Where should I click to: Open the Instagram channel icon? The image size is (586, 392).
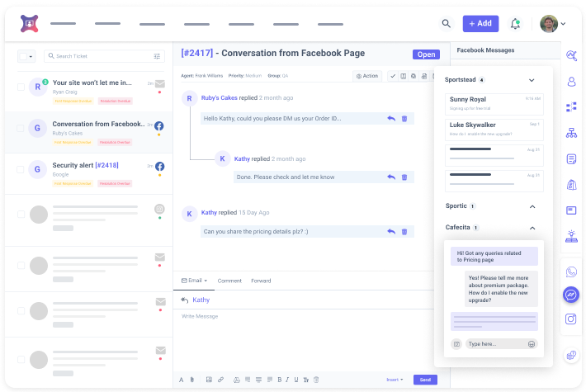(x=571, y=319)
